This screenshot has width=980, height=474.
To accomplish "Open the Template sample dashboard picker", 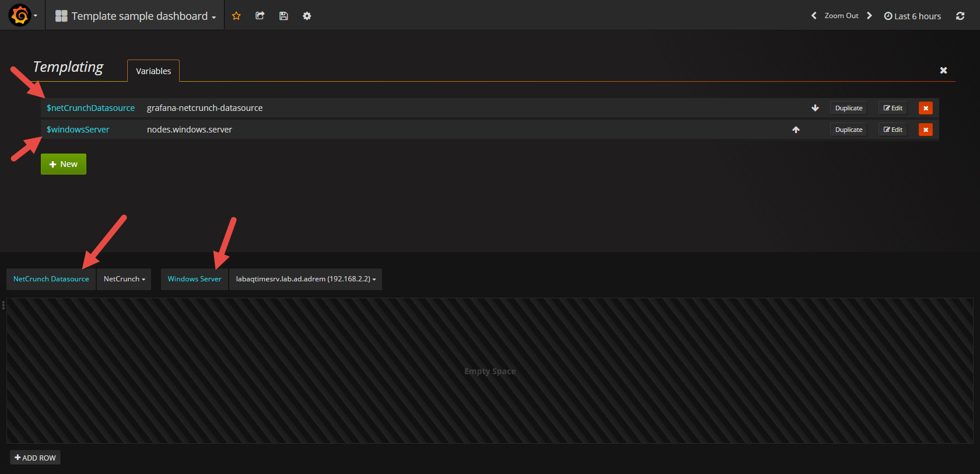I will [x=136, y=16].
